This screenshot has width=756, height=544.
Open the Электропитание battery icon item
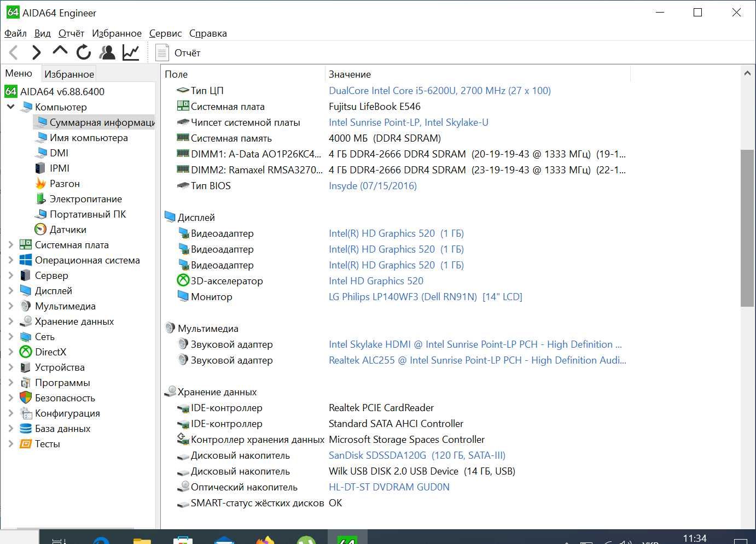(40, 199)
